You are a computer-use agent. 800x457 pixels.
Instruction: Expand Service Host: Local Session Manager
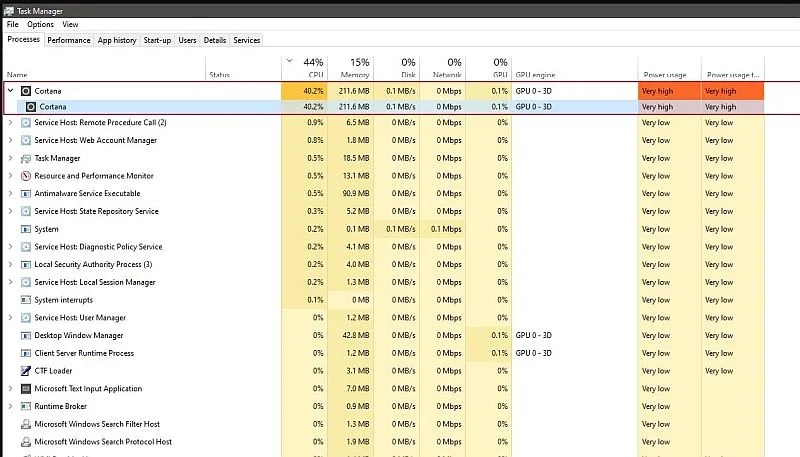click(x=10, y=282)
